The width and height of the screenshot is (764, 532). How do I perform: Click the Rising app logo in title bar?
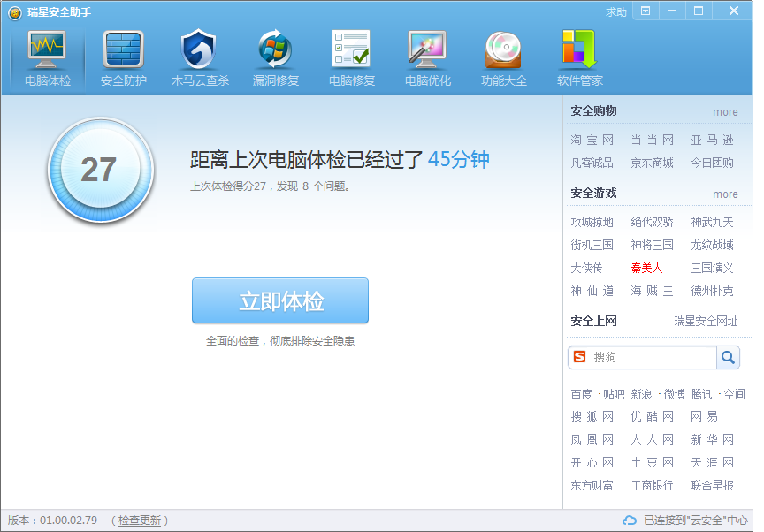[15, 12]
